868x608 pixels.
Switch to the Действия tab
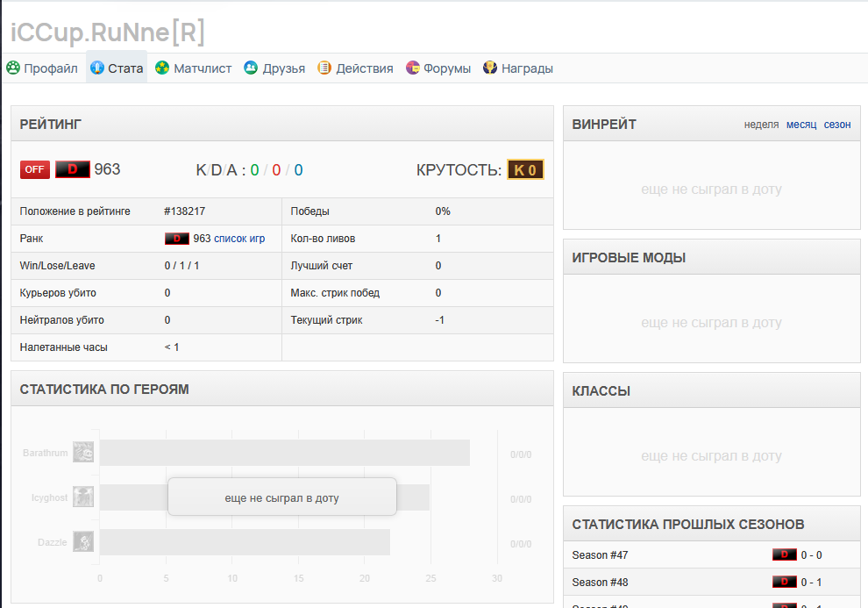[355, 68]
